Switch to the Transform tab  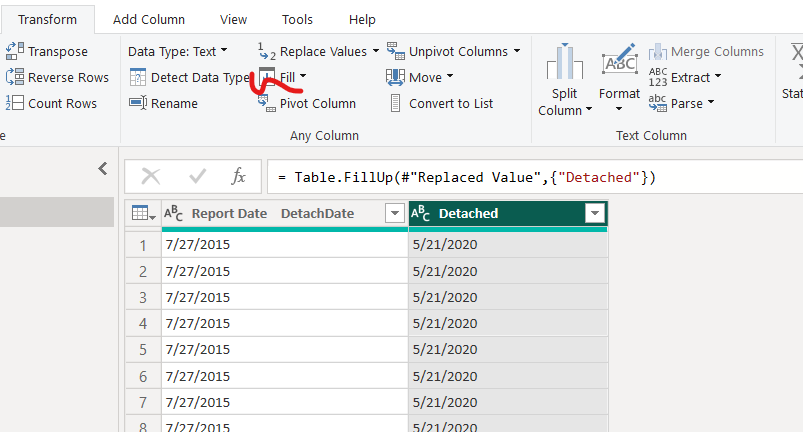coord(47,19)
